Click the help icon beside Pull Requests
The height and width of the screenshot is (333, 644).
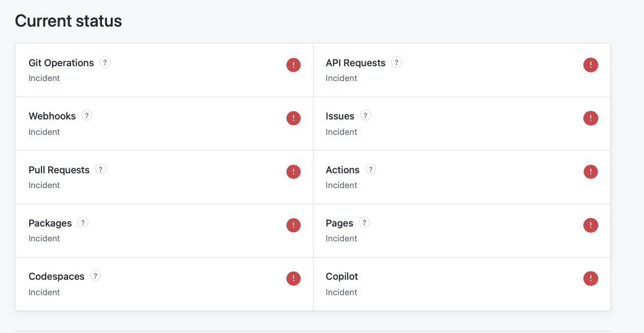101,169
